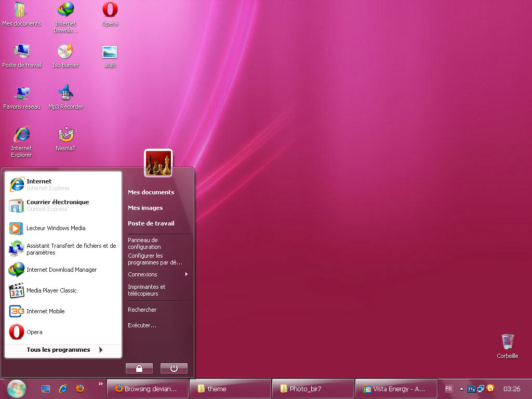The width and height of the screenshot is (532, 399).
Task: Show hidden tray icons with the arrow
Action: (462, 388)
